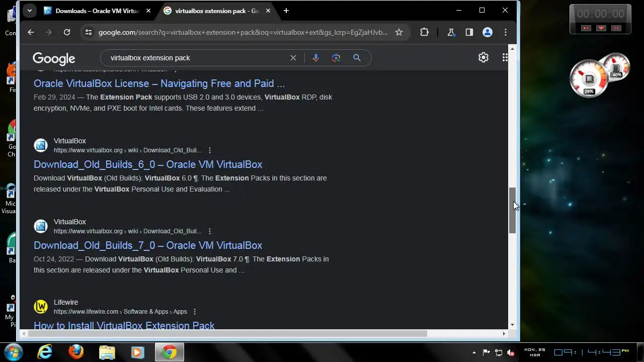Image resolution: width=644 pixels, height=362 pixels.
Task: Open more options for Lifewire result
Action: click(195, 312)
